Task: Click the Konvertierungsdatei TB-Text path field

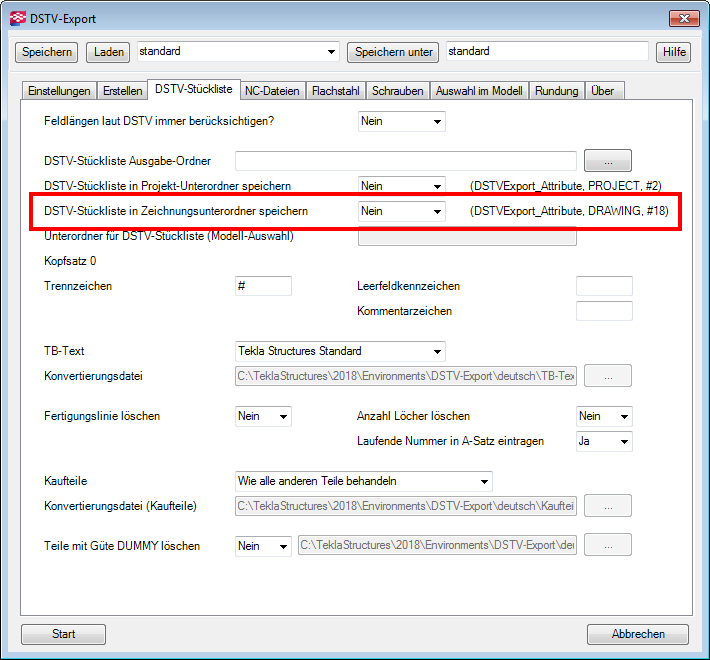Action: point(406,376)
